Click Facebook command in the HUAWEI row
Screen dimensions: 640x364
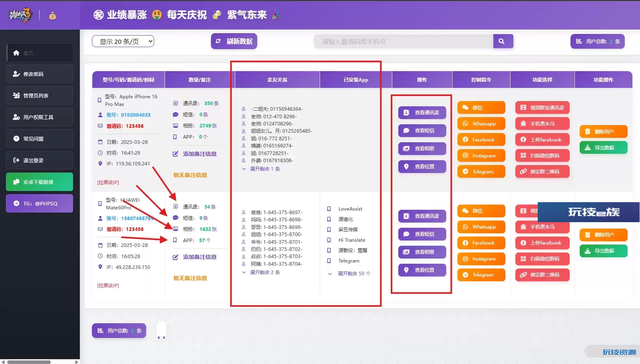click(x=481, y=243)
